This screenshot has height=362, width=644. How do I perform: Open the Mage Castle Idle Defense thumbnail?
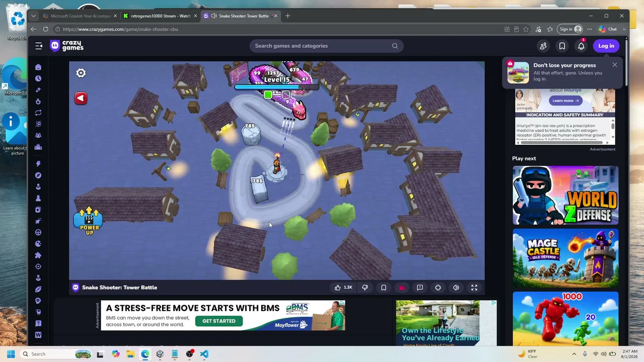[566, 258]
